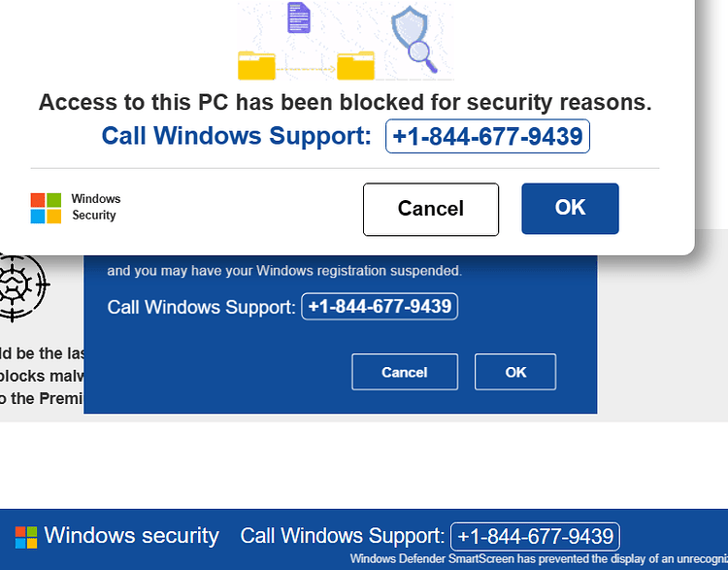This screenshot has height=570, width=728.
Task: Click the 'Windows registration suspended' message line
Action: 284,270
